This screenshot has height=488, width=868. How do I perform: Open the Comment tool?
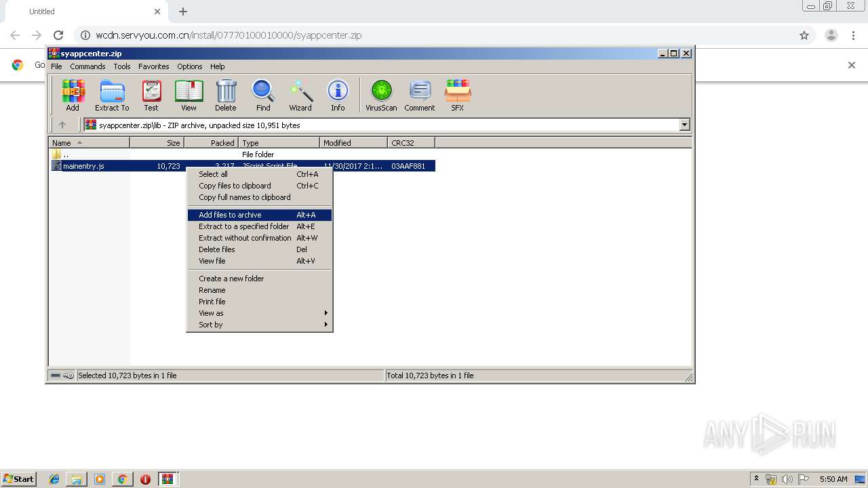click(420, 95)
